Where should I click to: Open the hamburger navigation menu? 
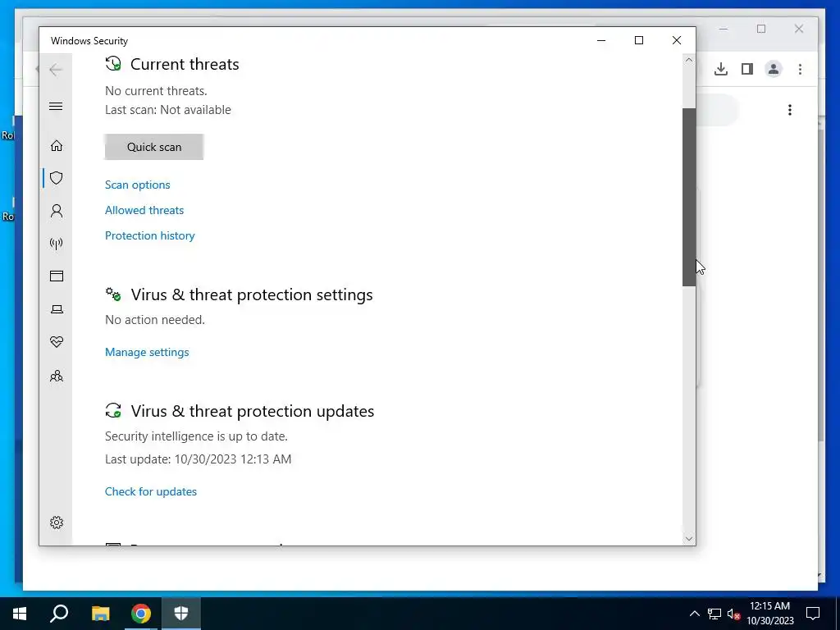(x=56, y=106)
